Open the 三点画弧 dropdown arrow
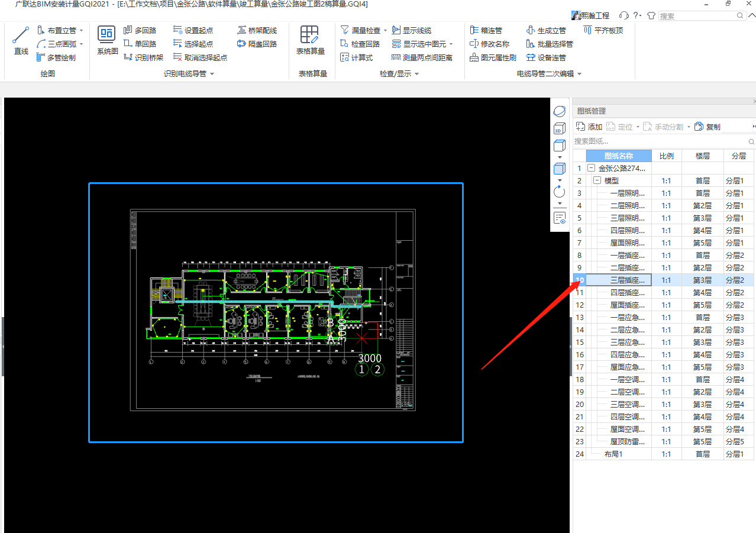 [81, 44]
